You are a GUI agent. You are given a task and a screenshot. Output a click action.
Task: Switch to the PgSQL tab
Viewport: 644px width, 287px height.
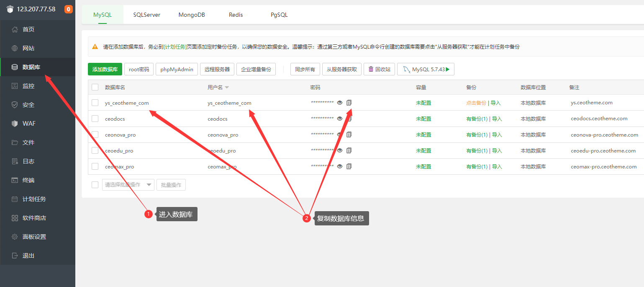279,15
